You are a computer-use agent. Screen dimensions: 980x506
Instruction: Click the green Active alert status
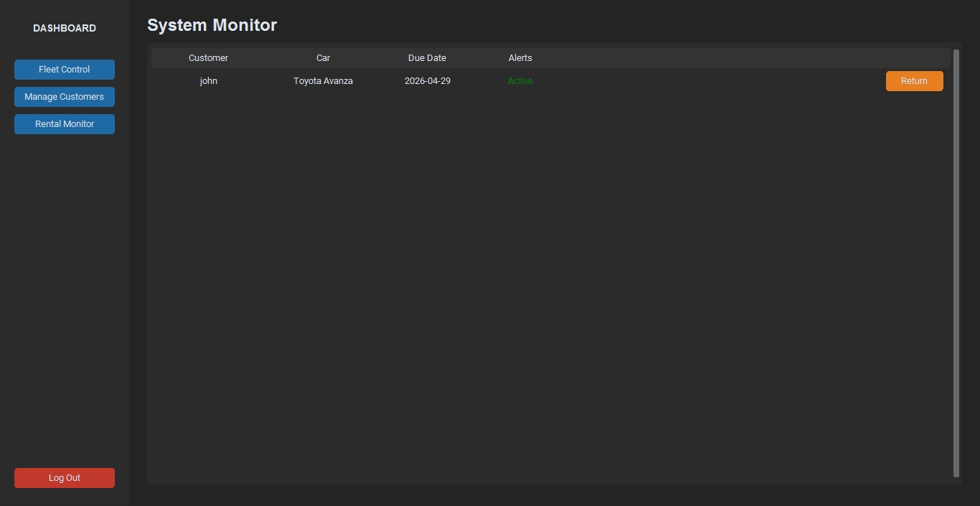(520, 81)
